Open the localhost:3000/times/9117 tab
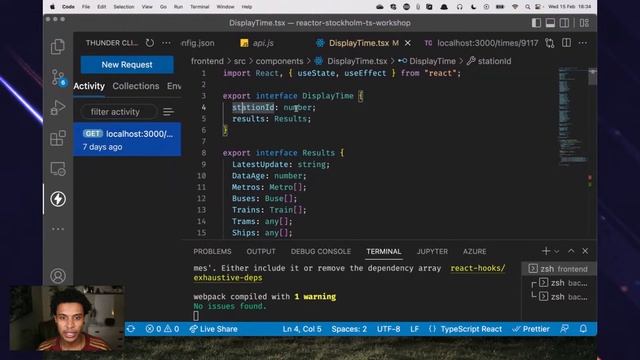 (x=481, y=43)
